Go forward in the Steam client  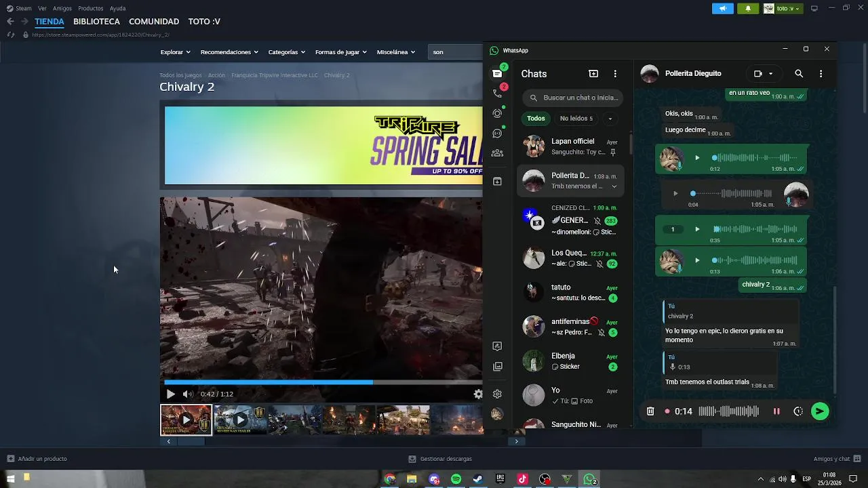click(24, 22)
